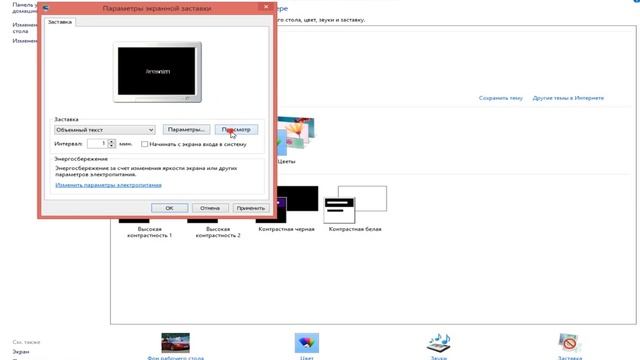Open Изменить параметры электропитания link

tap(108, 185)
